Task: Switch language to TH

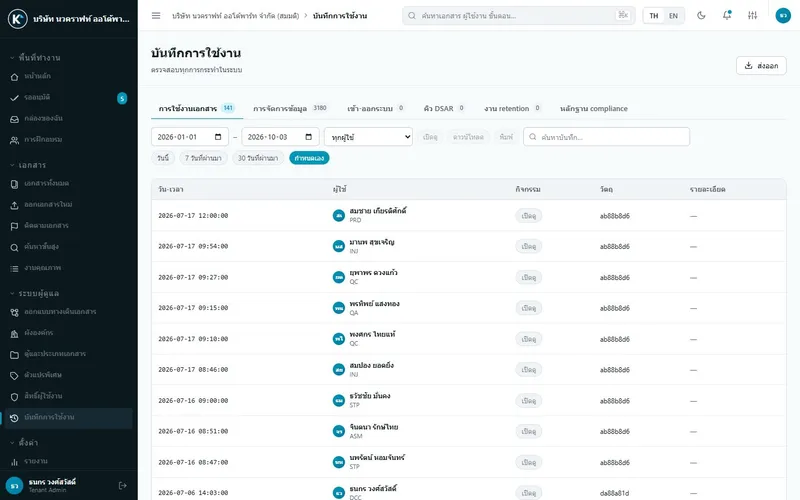Action: click(654, 16)
